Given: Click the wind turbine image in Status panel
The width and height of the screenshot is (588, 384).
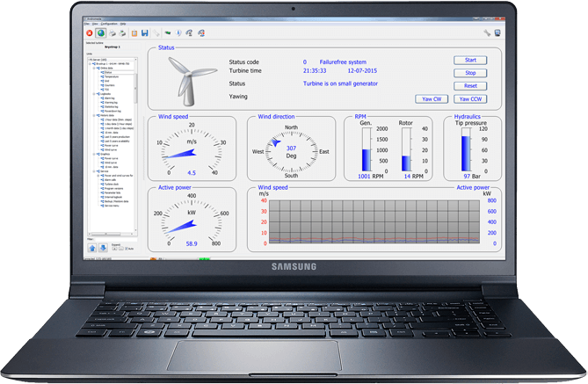Looking at the screenshot, I should [192, 81].
